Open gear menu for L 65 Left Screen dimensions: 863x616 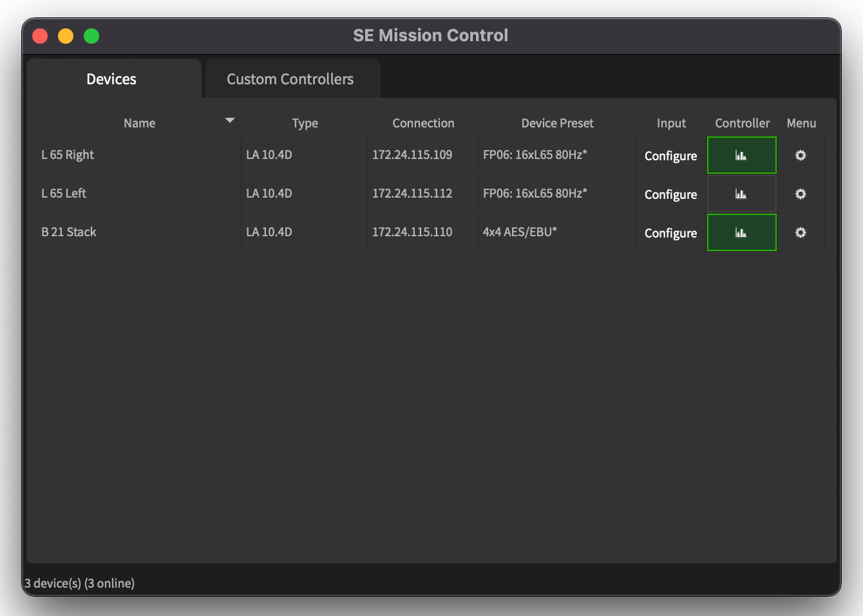pyautogui.click(x=801, y=194)
